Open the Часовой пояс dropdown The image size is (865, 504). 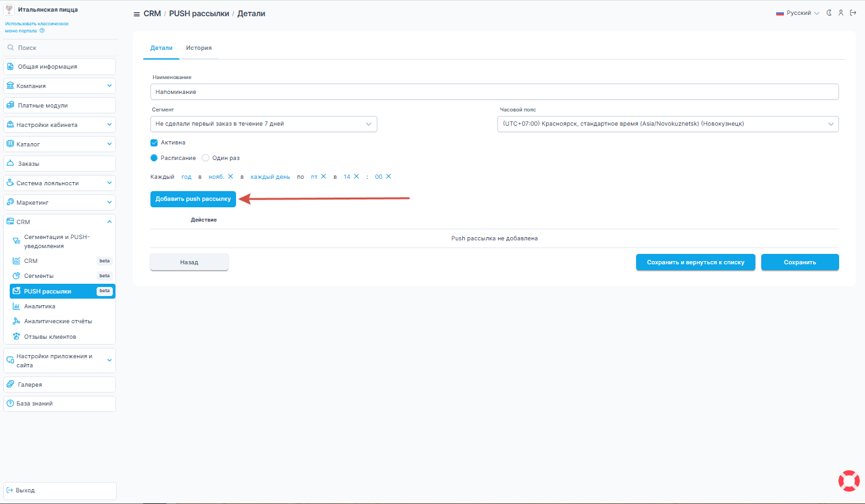(668, 124)
